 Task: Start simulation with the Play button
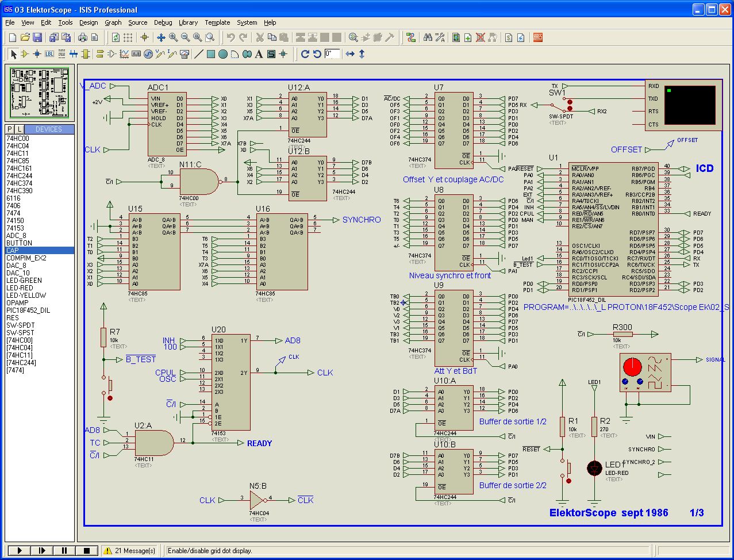[x=19, y=551]
